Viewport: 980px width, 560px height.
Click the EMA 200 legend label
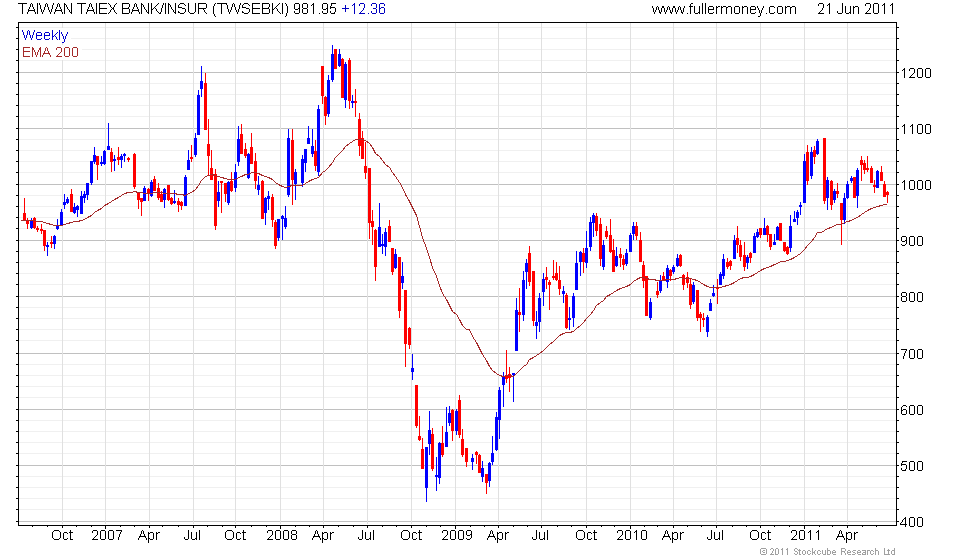[50, 52]
